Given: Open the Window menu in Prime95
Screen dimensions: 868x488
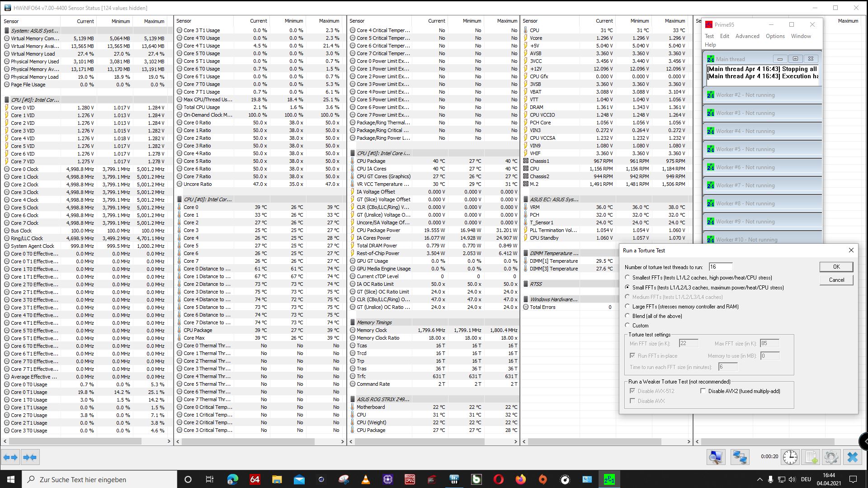Looking at the screenshot, I should (x=801, y=36).
